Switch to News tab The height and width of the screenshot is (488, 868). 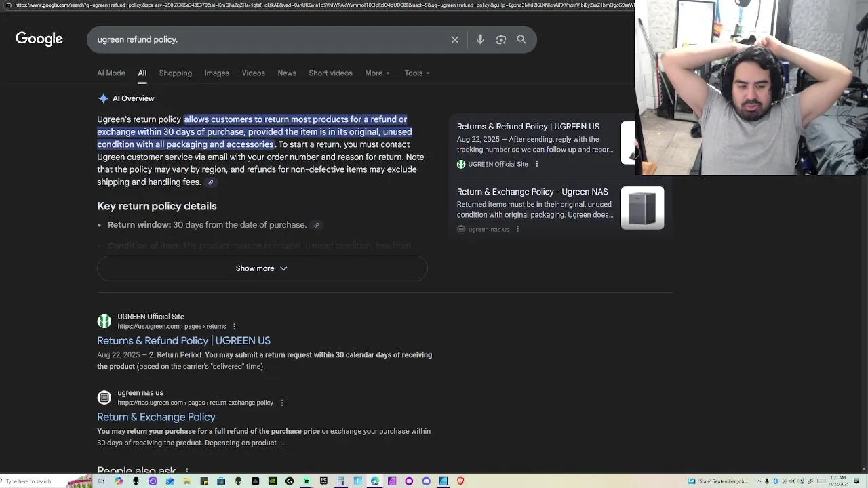(x=287, y=73)
